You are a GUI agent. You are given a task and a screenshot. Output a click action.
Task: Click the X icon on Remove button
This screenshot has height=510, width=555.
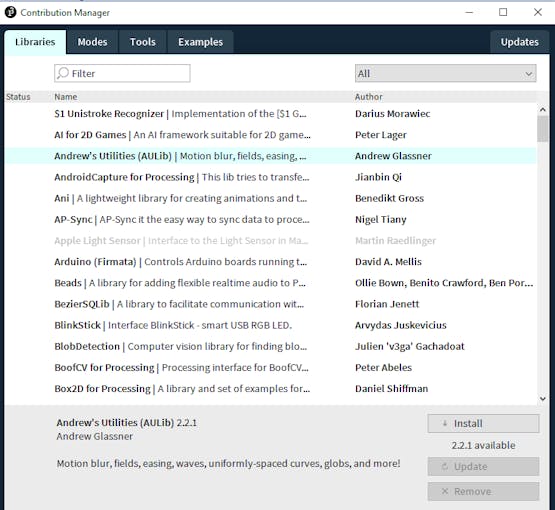tap(445, 491)
